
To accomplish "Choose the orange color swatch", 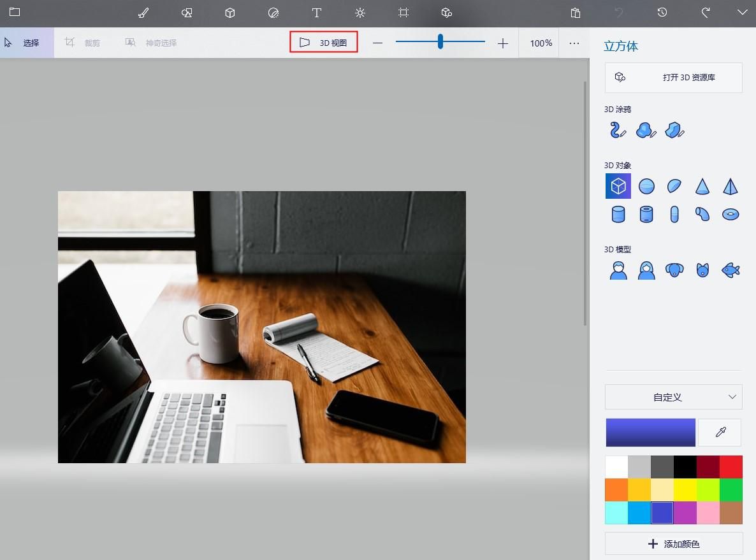I will tap(616, 490).
